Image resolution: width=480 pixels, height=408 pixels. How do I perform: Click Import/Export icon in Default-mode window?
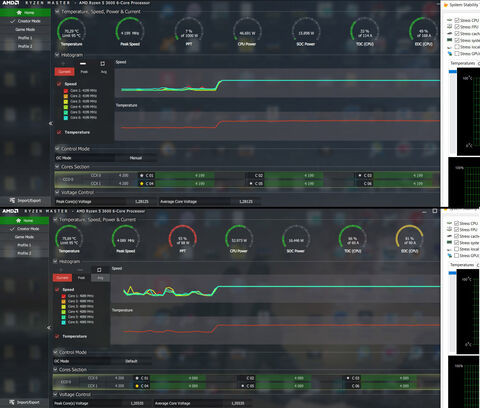tap(12, 402)
